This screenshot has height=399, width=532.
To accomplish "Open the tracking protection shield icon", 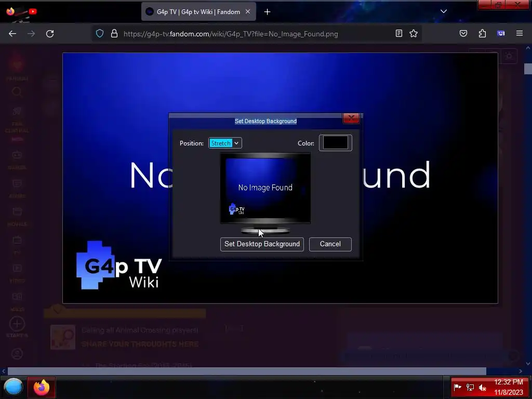I will coord(99,34).
